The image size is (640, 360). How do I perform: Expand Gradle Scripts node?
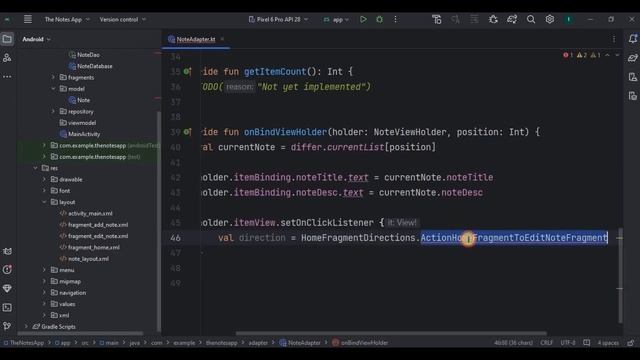coord(27,327)
